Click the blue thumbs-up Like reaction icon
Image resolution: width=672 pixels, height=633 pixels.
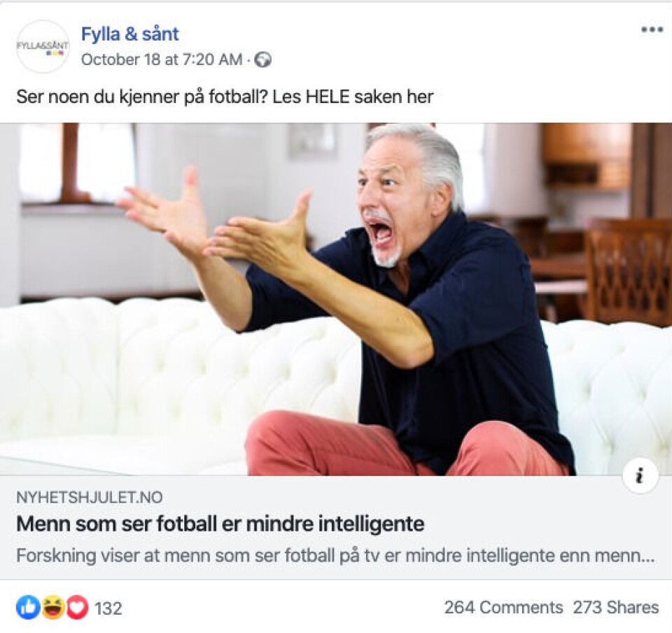click(x=28, y=607)
